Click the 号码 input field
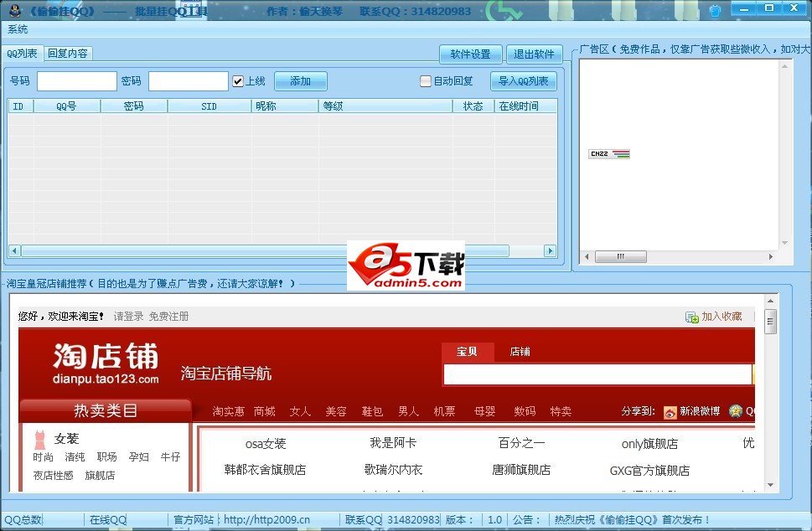Viewport: 812px width, 531px height. tap(76, 81)
